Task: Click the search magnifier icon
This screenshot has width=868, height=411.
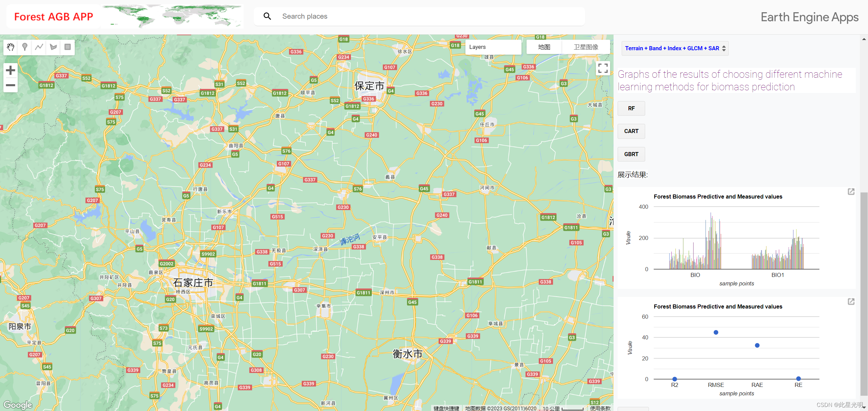Action: click(x=267, y=16)
